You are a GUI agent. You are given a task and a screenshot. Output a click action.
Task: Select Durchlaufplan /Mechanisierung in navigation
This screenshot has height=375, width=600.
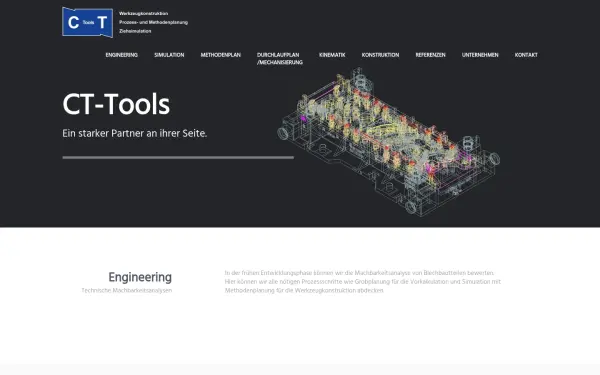point(280,59)
